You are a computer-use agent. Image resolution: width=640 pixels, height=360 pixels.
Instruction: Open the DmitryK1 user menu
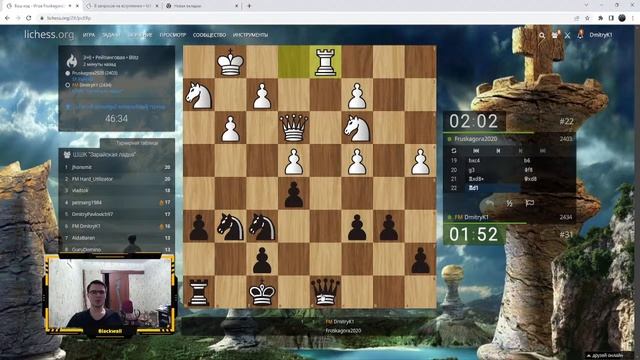point(600,35)
